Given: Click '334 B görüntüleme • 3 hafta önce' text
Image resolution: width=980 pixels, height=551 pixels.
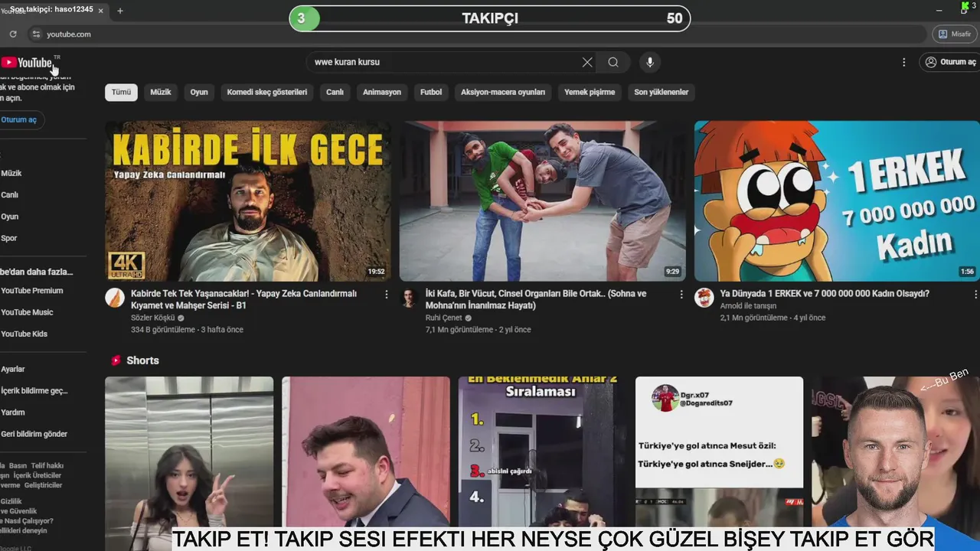Looking at the screenshot, I should (x=187, y=330).
